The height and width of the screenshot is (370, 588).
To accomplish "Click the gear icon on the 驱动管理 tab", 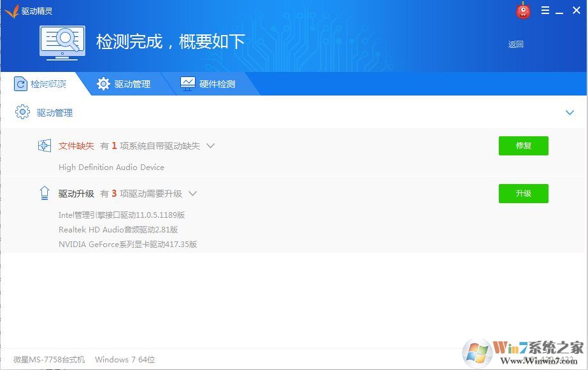I will tap(104, 83).
